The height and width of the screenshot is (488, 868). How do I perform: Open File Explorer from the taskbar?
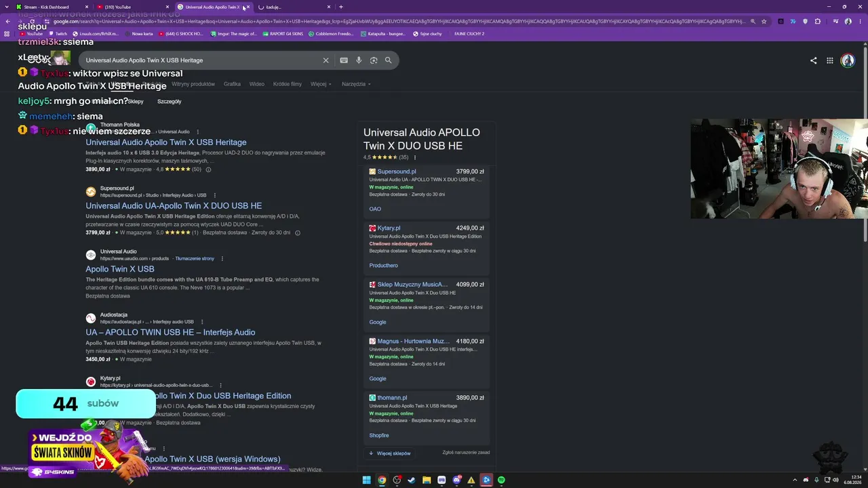coord(427,480)
